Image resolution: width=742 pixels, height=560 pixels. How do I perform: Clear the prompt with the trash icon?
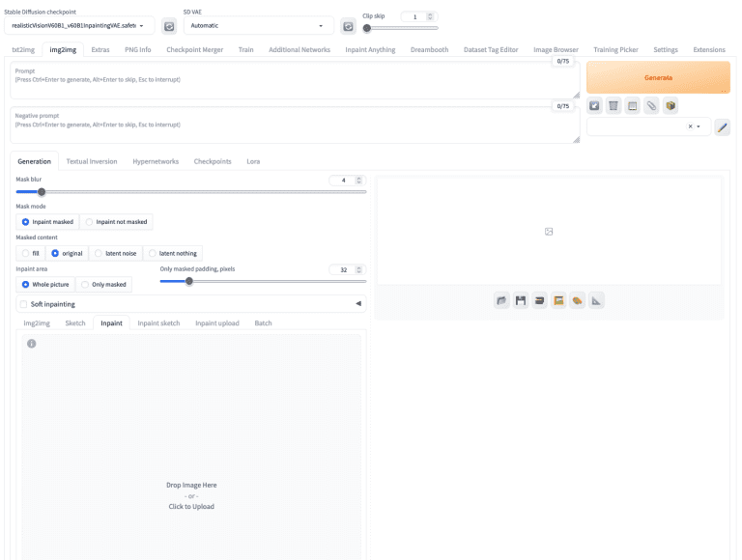(x=614, y=105)
